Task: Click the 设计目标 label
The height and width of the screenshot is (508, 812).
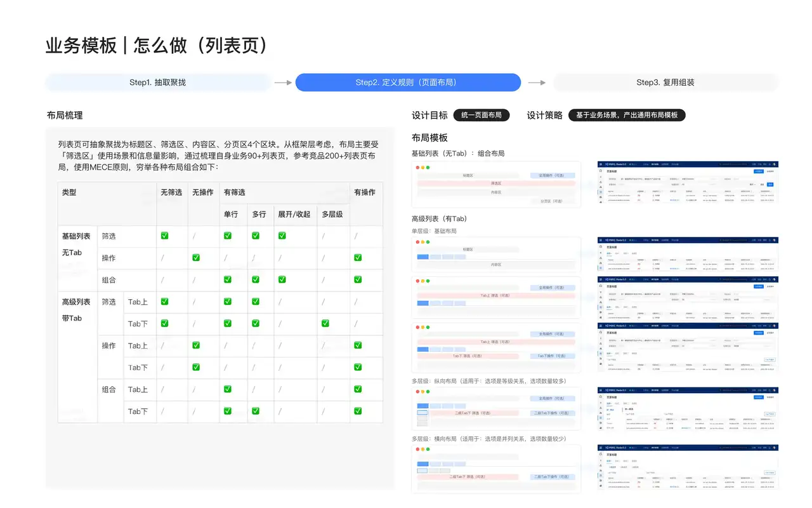Action: pos(429,116)
